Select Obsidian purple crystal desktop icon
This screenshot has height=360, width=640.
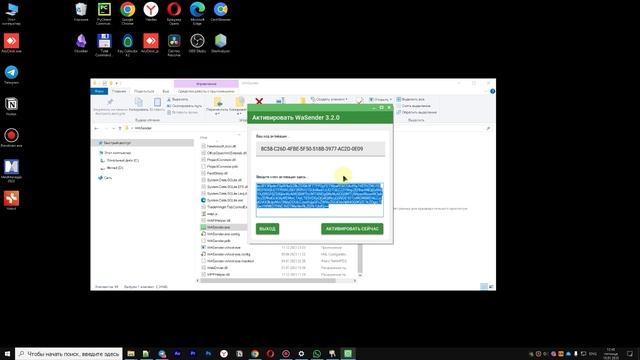81,43
